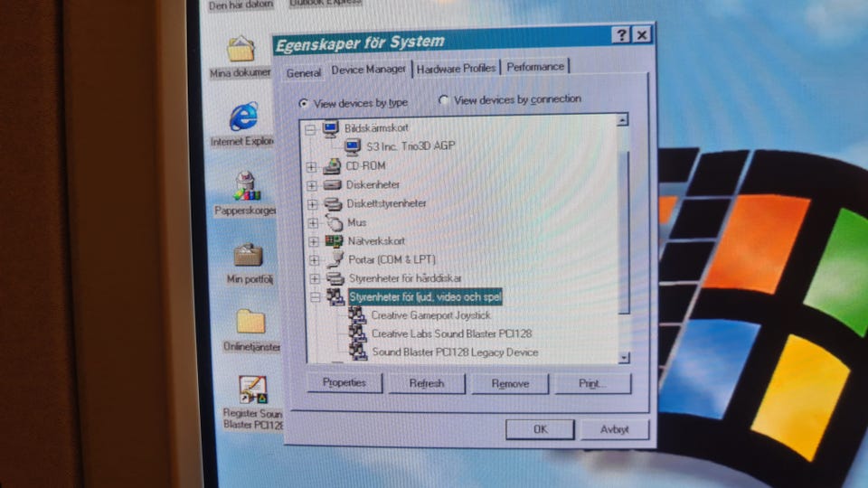Collapse Styrenheter för ljud, video och spel
The height and width of the screenshot is (488, 868).
[316, 297]
